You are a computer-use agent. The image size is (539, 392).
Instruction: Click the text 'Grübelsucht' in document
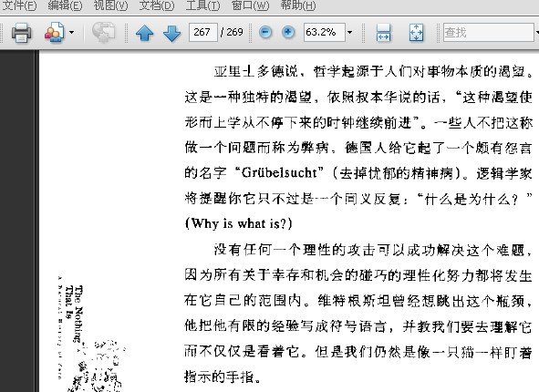click(x=279, y=172)
